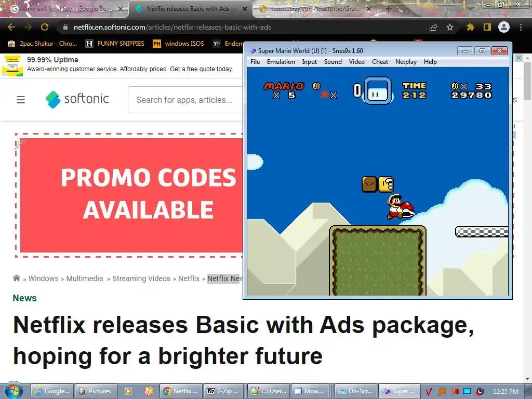Open Snes9x Netplay menu
Viewport: 532px width, 399px height.
[x=406, y=62]
